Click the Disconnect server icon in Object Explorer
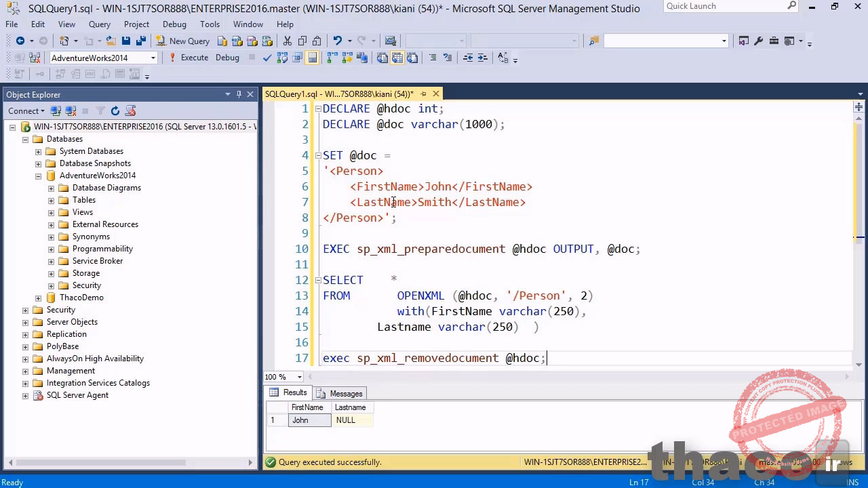This screenshot has height=488, width=868. (71, 111)
